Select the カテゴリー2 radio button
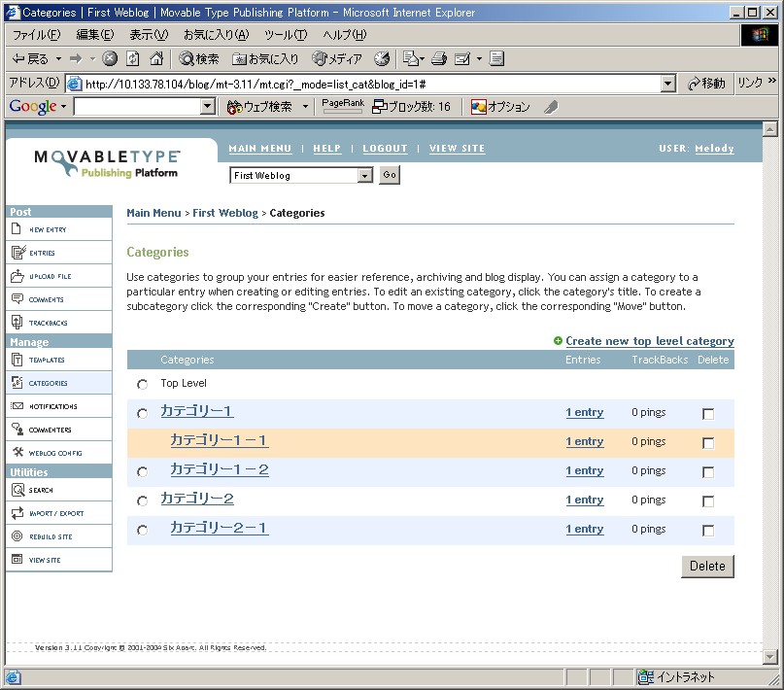The width and height of the screenshot is (784, 690). [143, 500]
